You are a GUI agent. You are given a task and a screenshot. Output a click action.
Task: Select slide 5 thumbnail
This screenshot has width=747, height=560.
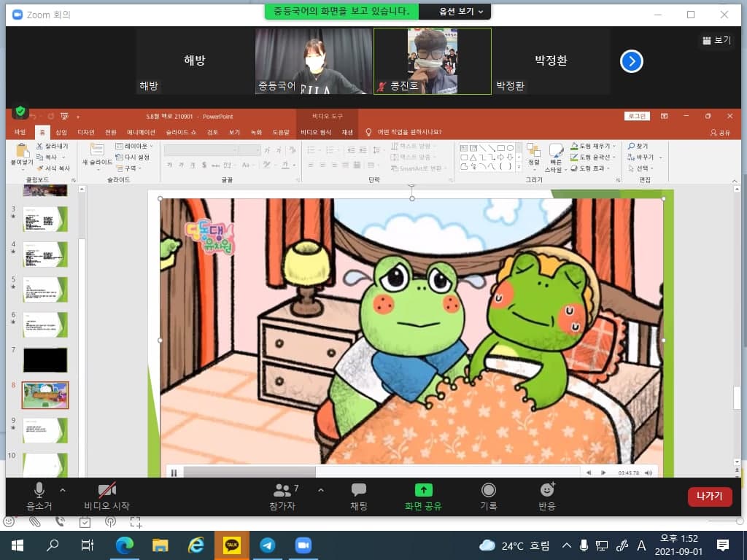(x=45, y=289)
